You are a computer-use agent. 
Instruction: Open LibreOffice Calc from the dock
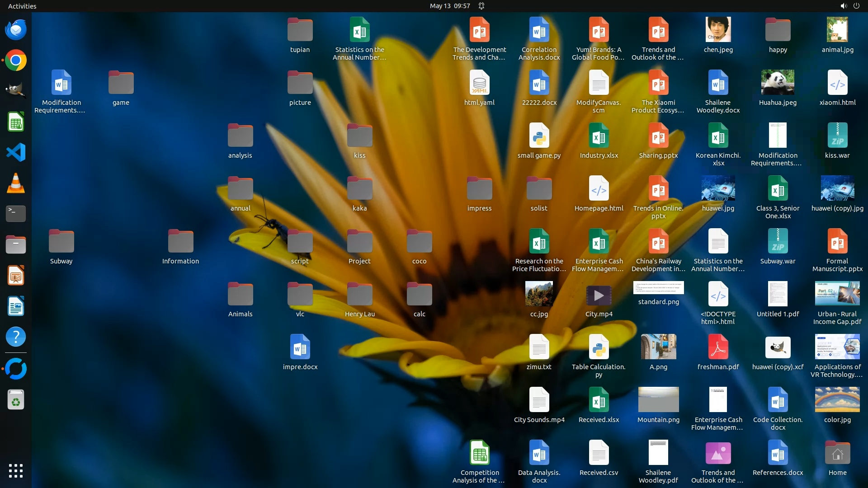point(16,122)
